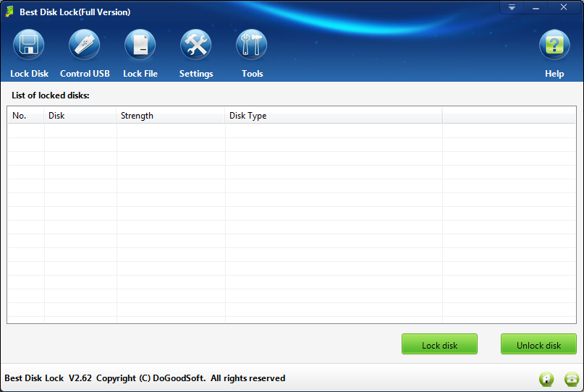Open the title bar dropdown menu arrow
The image size is (584, 392).
point(512,7)
